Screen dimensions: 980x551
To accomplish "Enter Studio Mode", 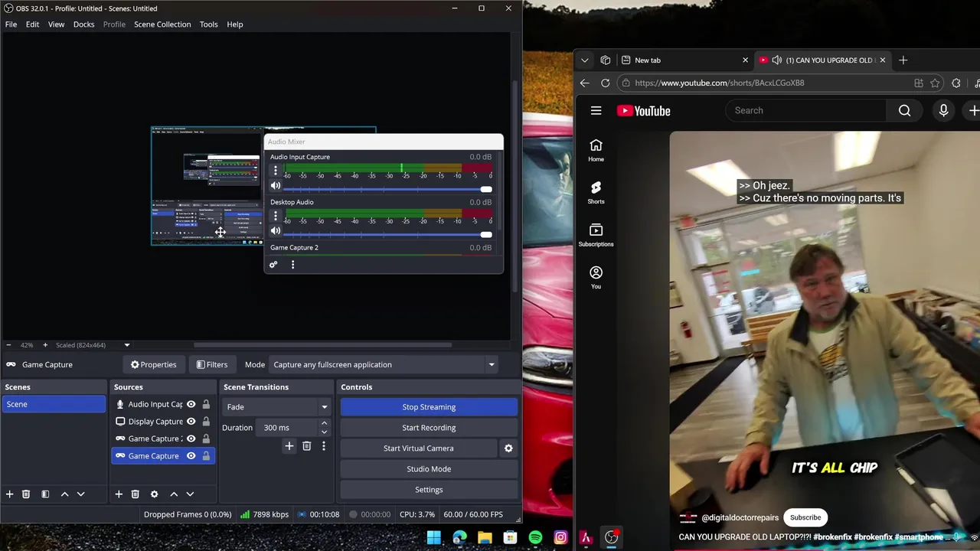I will click(429, 469).
